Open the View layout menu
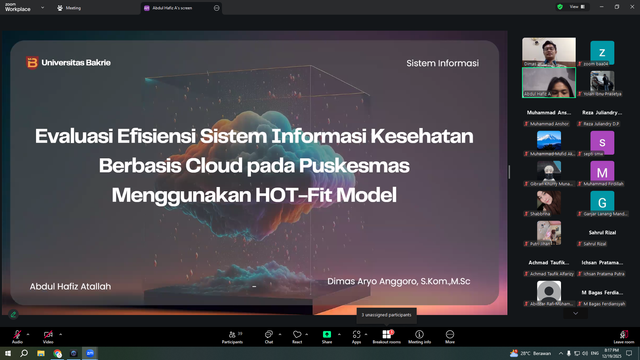This screenshot has height=360, width=640. [577, 7]
